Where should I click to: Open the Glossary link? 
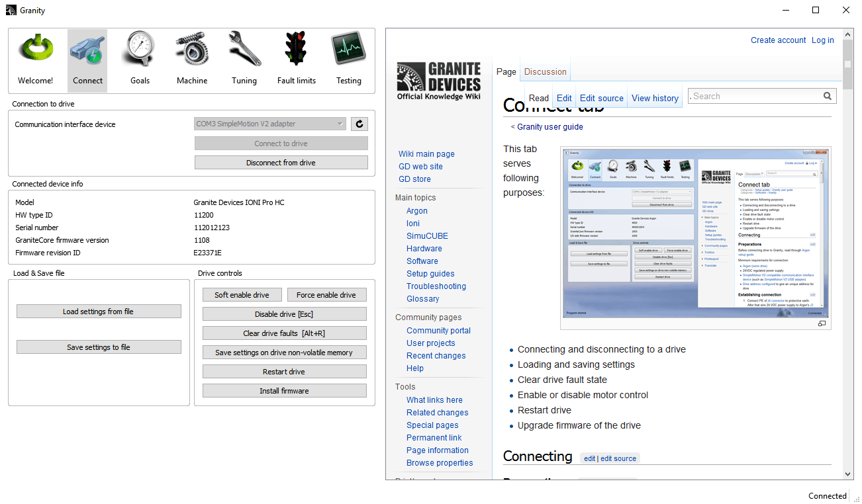coord(423,299)
